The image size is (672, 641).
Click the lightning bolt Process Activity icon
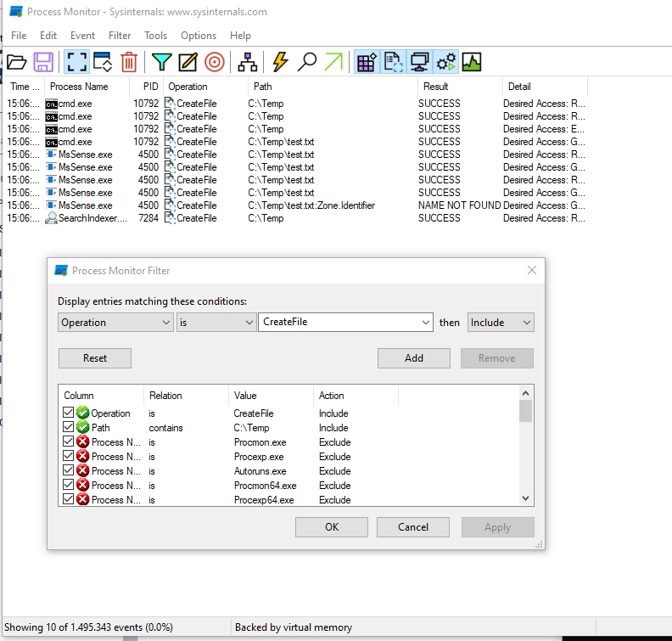point(280,62)
